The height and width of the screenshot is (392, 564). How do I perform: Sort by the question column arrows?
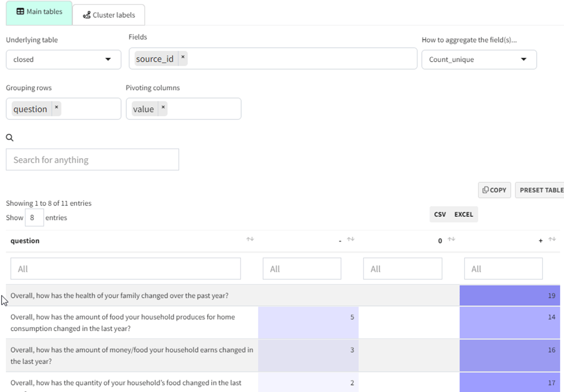(x=250, y=239)
